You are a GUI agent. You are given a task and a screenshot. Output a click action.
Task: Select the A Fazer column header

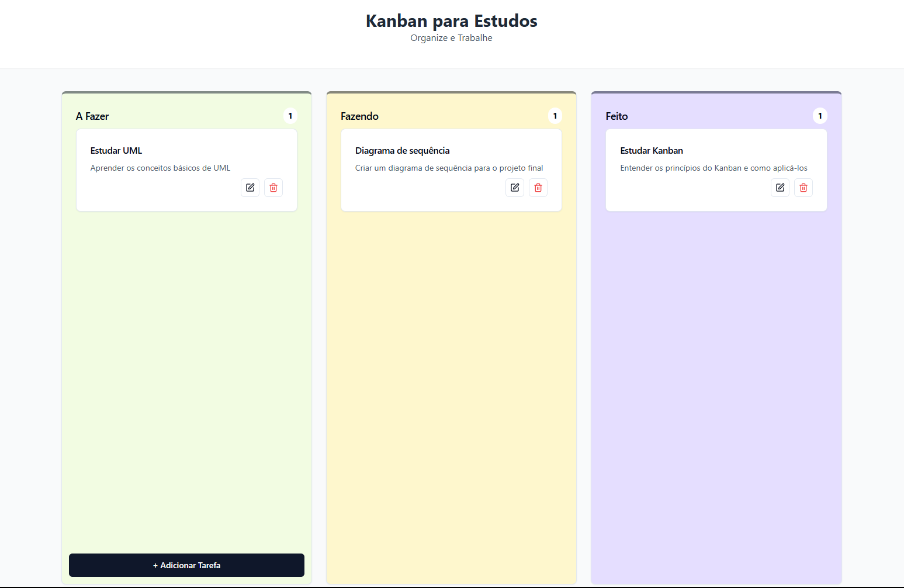[92, 116]
